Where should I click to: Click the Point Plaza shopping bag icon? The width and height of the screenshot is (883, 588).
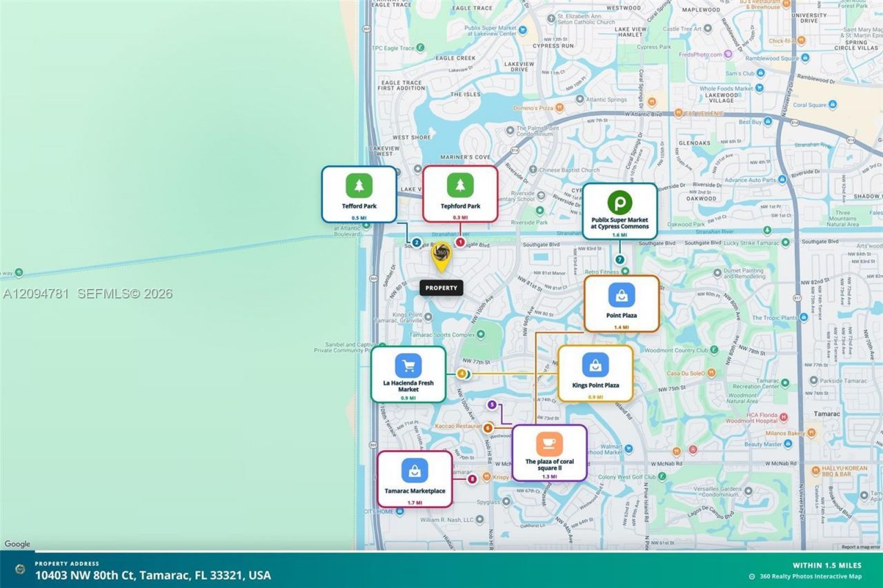coord(622,295)
